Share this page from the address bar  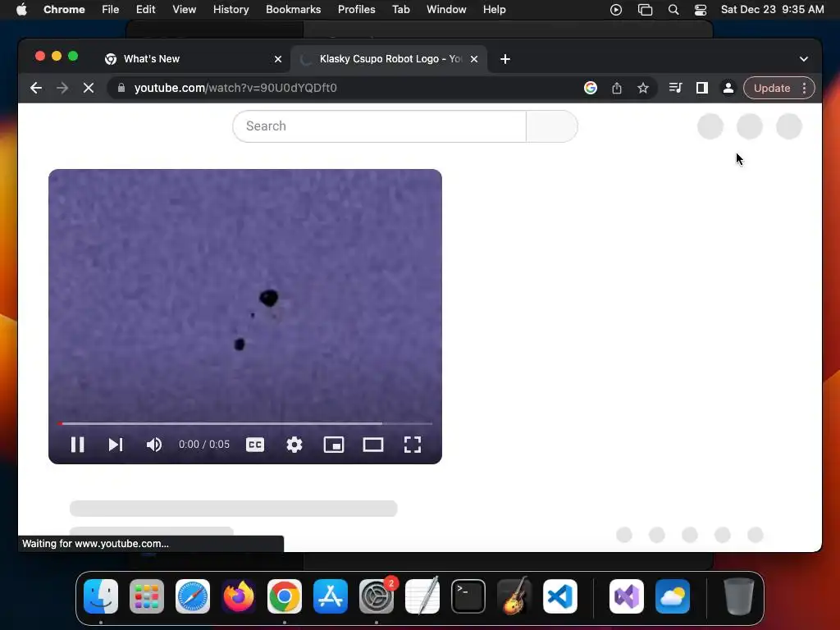[617, 88]
